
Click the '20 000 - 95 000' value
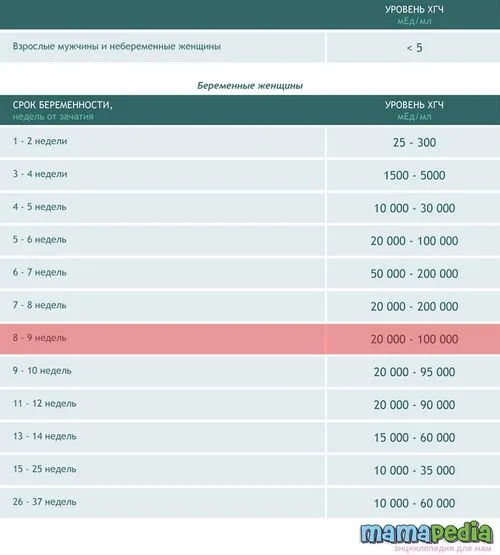click(x=414, y=372)
